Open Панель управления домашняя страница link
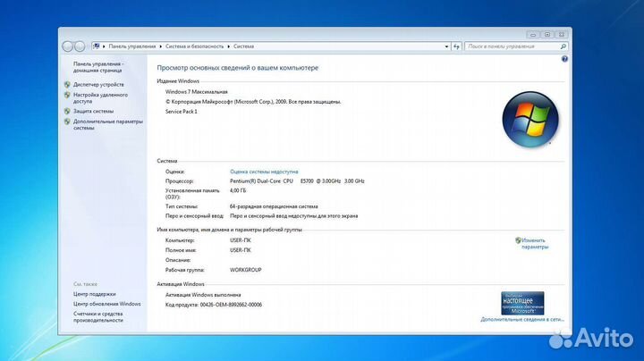The height and width of the screenshot is (361, 644). coord(98,67)
